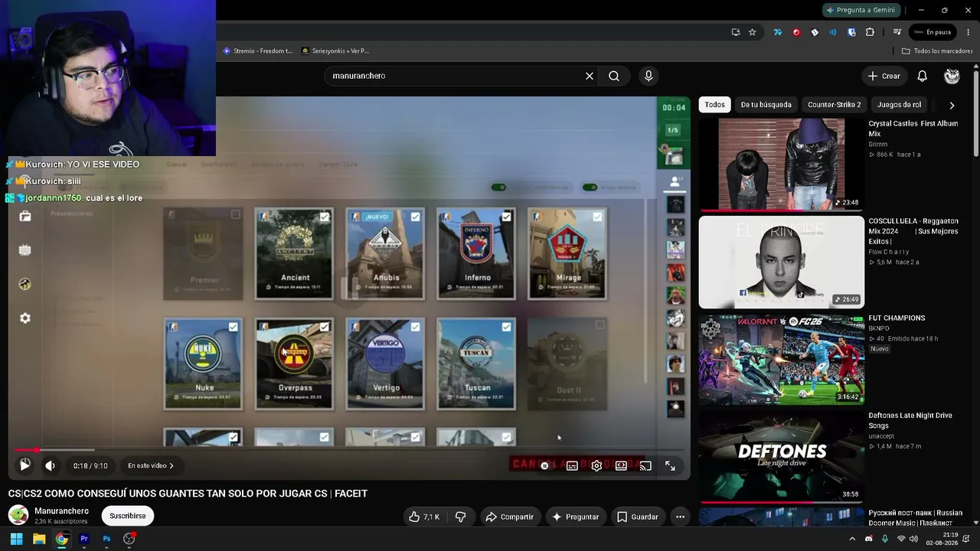Open the Stremio bookmark
980x551 pixels.
pos(257,51)
